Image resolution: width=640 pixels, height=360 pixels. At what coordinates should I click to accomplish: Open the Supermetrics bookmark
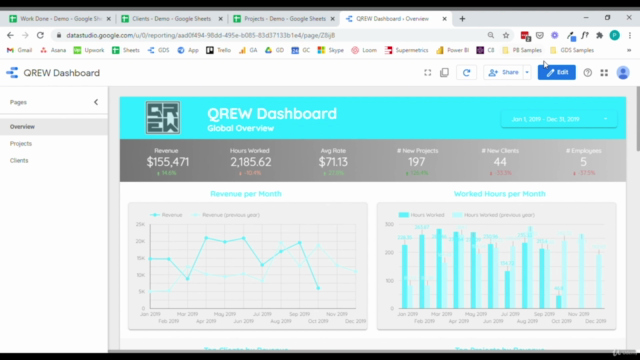coord(407,50)
